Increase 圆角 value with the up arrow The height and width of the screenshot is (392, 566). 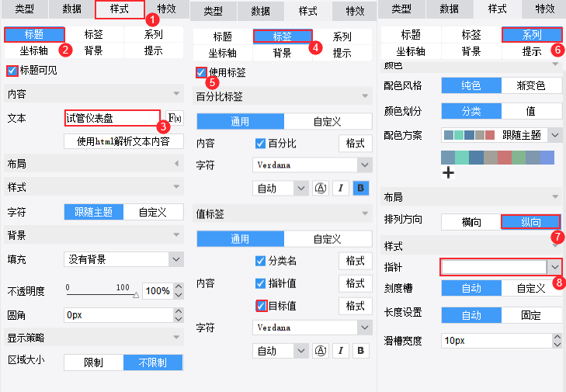click(x=179, y=311)
